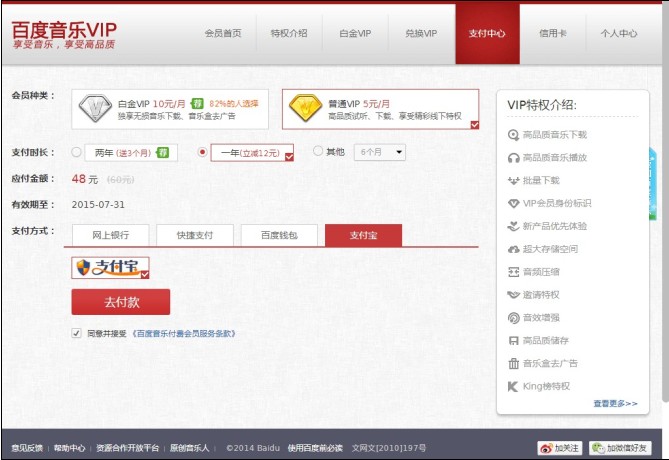The image size is (669, 460).
Task: Switch to 网上银行 payment method tab
Action: [x=111, y=235]
